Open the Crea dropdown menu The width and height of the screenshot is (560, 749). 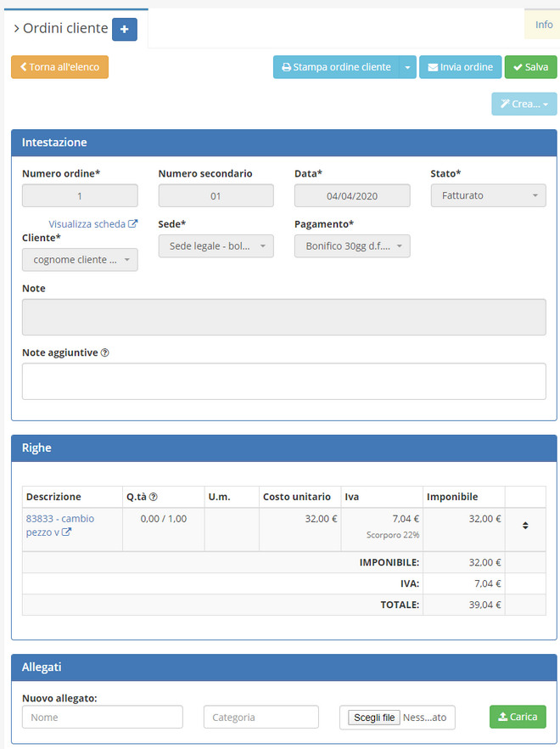coord(524,104)
